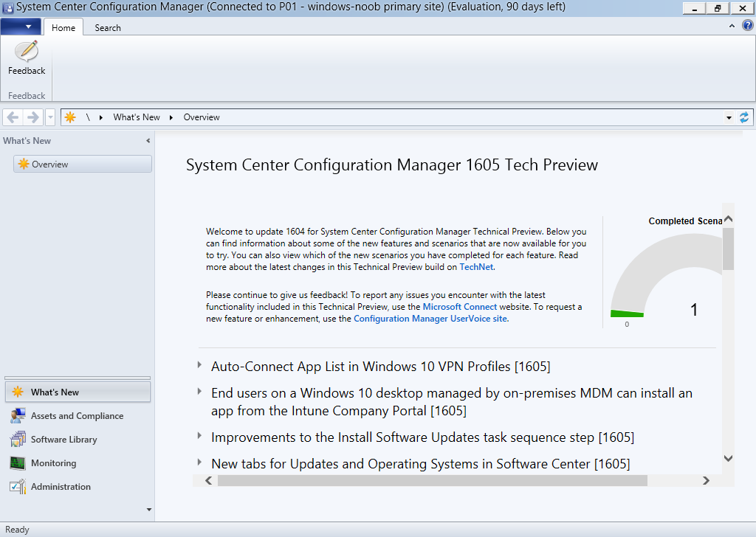Open the address bar dropdown arrow
The image size is (756, 537).
[x=729, y=117]
